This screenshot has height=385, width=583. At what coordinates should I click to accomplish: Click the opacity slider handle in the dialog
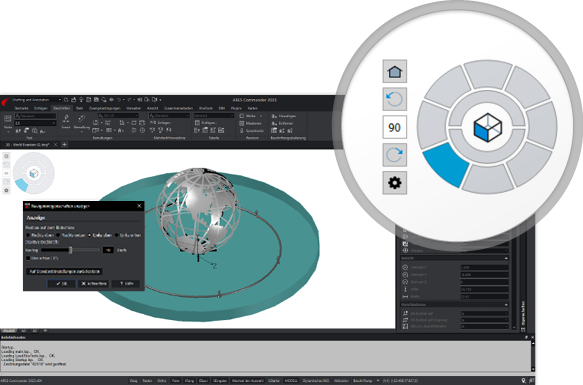pos(70,250)
